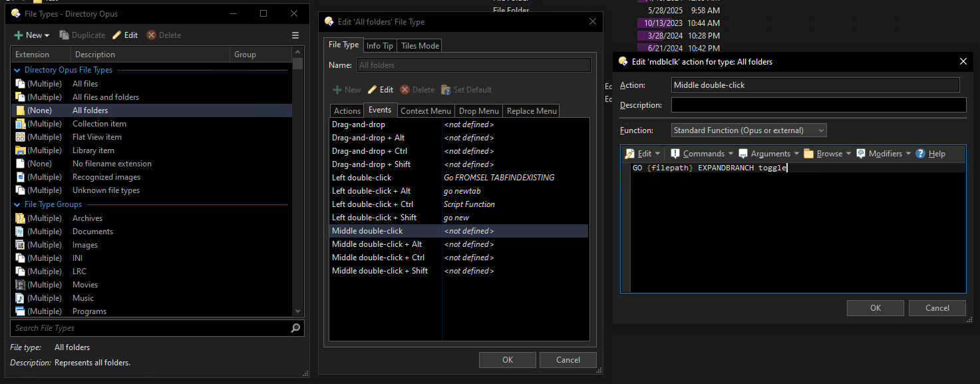Click the Search File Types field

(x=150, y=328)
